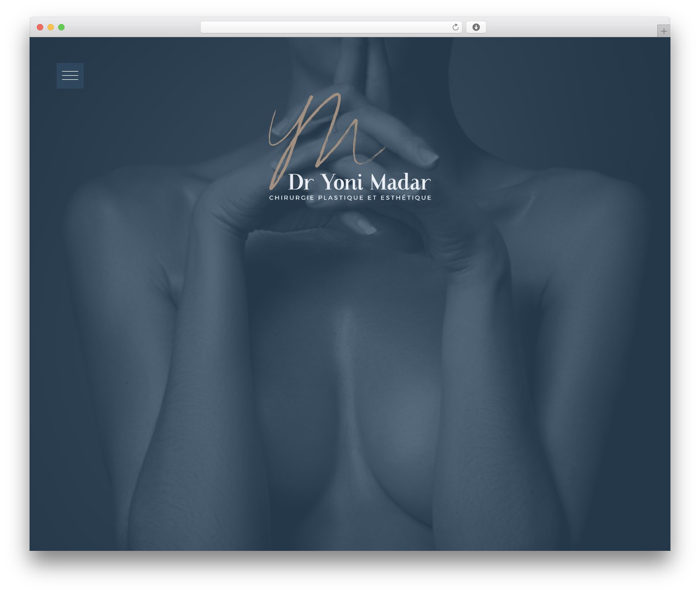The image size is (700, 593).
Task: Open the hamburger navigation menu
Action: pyautogui.click(x=70, y=75)
